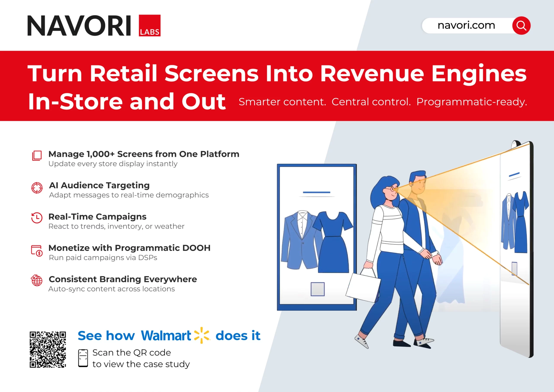Click the "Turn Retail Screens Into Revenue Engines" headline
The image size is (554, 392).
[x=277, y=73]
